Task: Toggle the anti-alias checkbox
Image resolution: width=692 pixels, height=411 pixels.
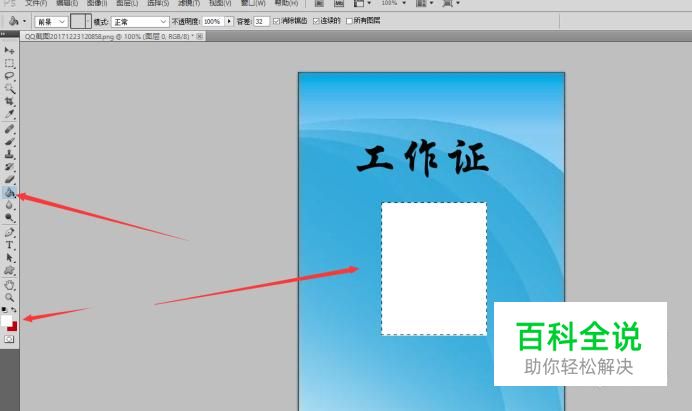Action: pos(276,21)
